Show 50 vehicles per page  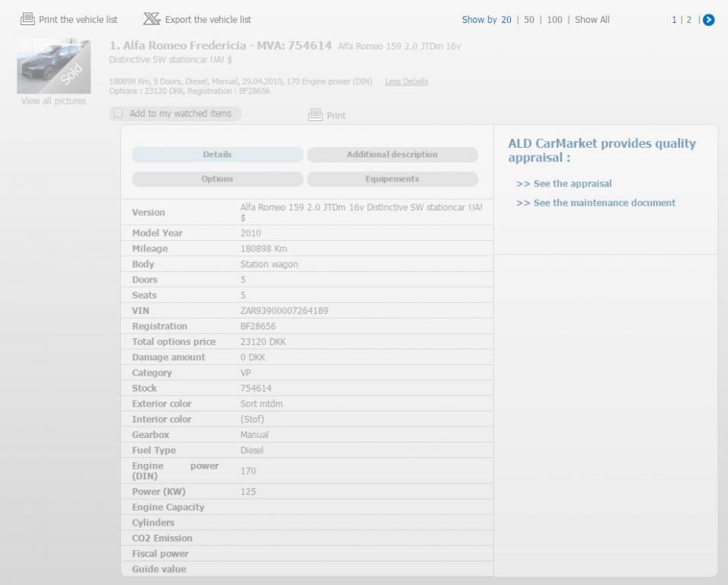pyautogui.click(x=528, y=20)
